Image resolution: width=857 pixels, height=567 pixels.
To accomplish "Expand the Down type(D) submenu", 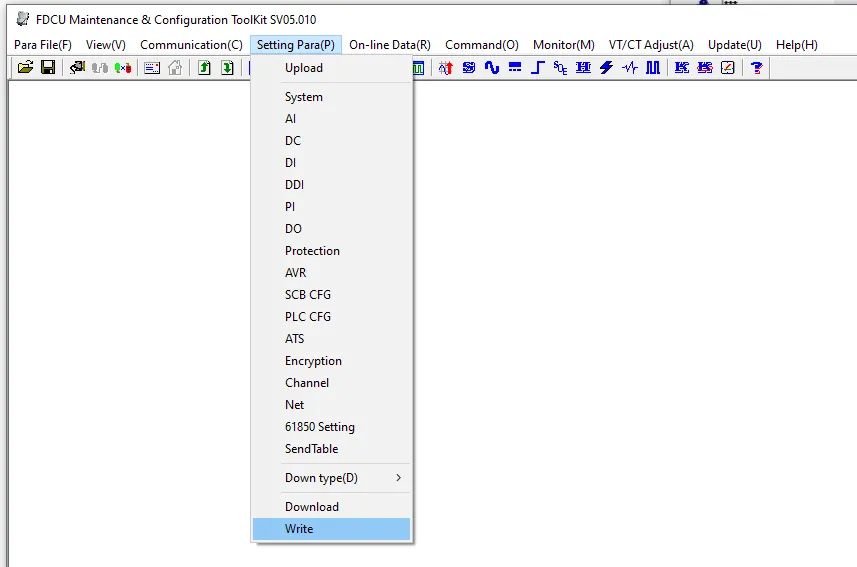I will coord(331,478).
